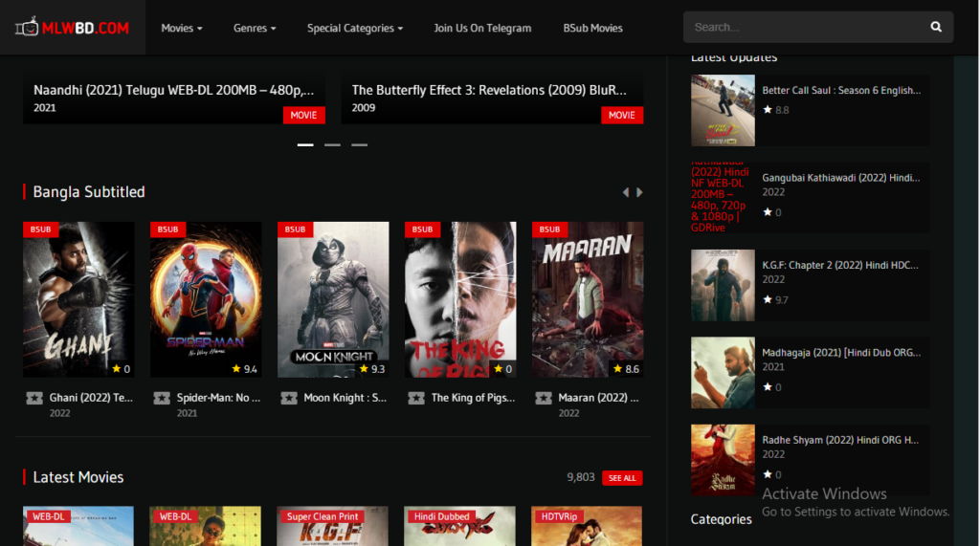Click the 9,803 movies count

point(581,477)
